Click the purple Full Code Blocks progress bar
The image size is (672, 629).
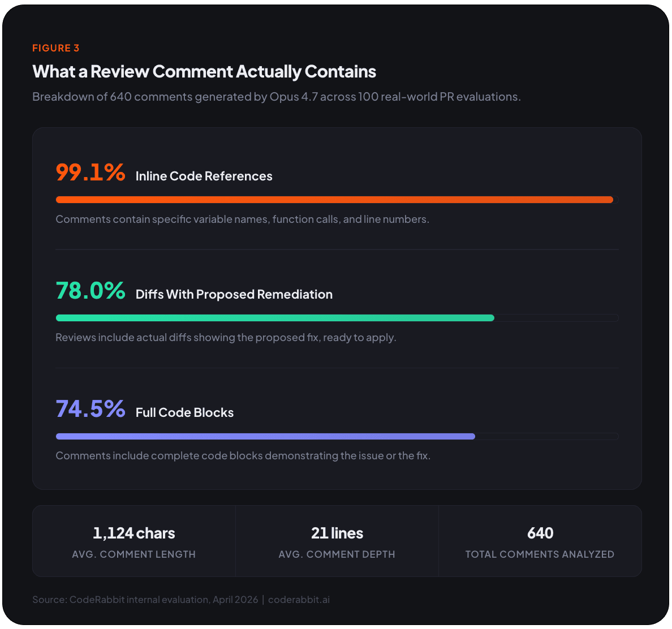coord(265,436)
